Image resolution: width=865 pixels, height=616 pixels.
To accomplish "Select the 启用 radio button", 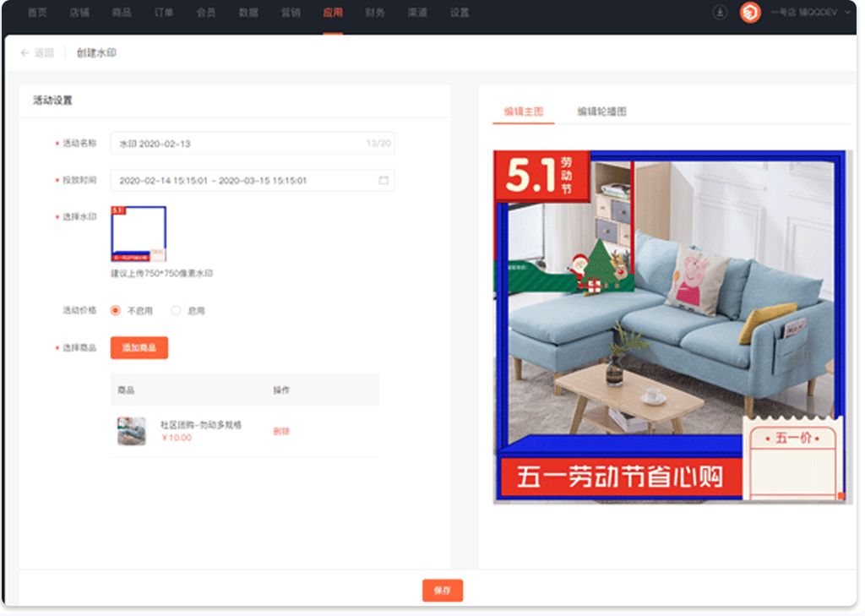I will pos(176,310).
